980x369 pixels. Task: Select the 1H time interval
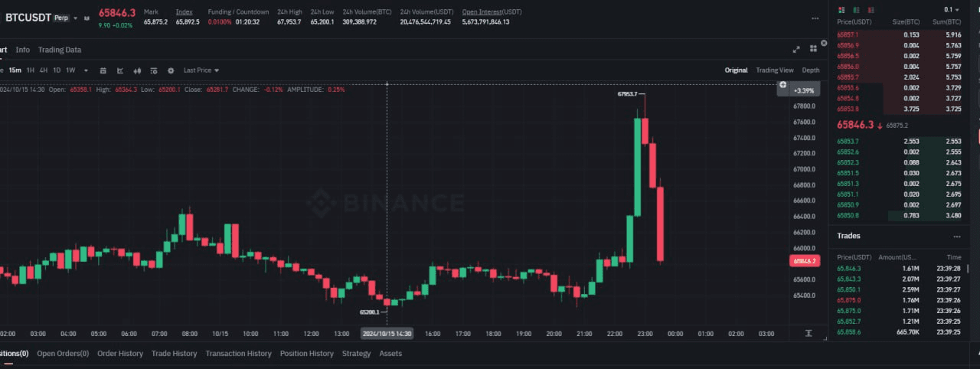coord(31,70)
